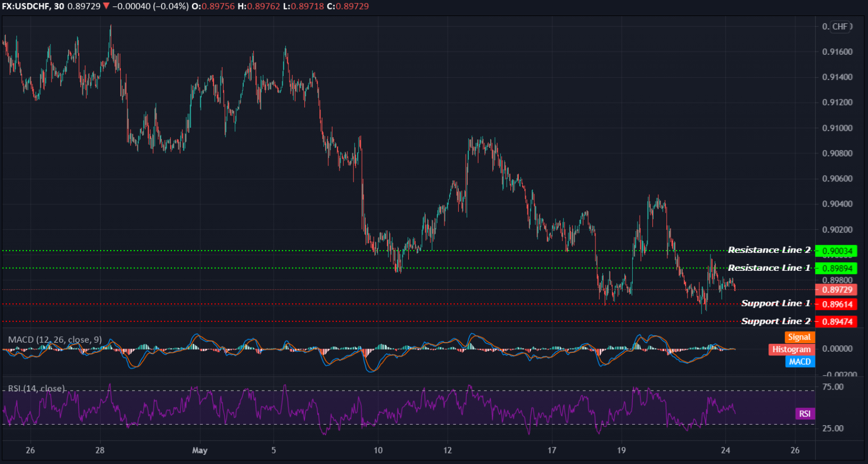Select the Resistance Line 1 label
868x464 pixels.
(x=769, y=268)
